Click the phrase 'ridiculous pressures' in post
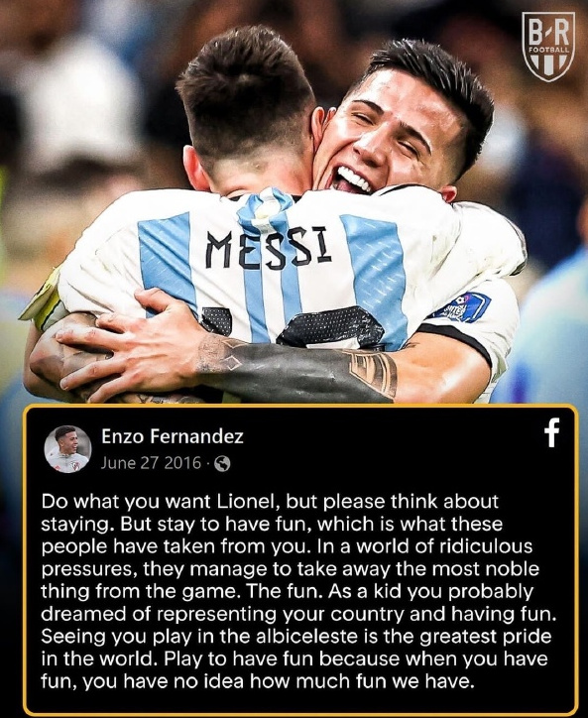588x718 pixels. 289,557
